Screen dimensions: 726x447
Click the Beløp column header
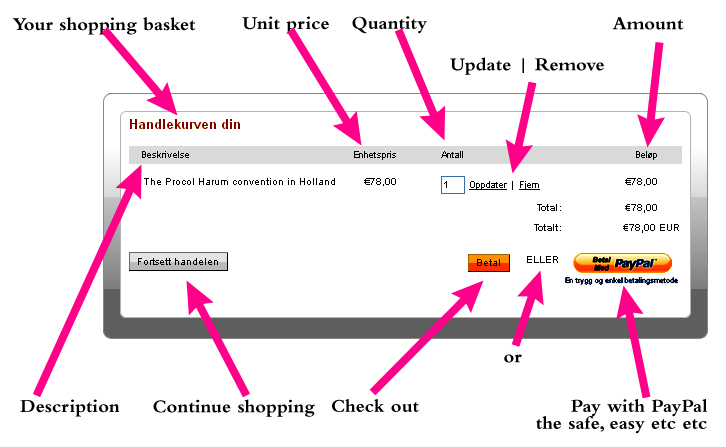646,155
